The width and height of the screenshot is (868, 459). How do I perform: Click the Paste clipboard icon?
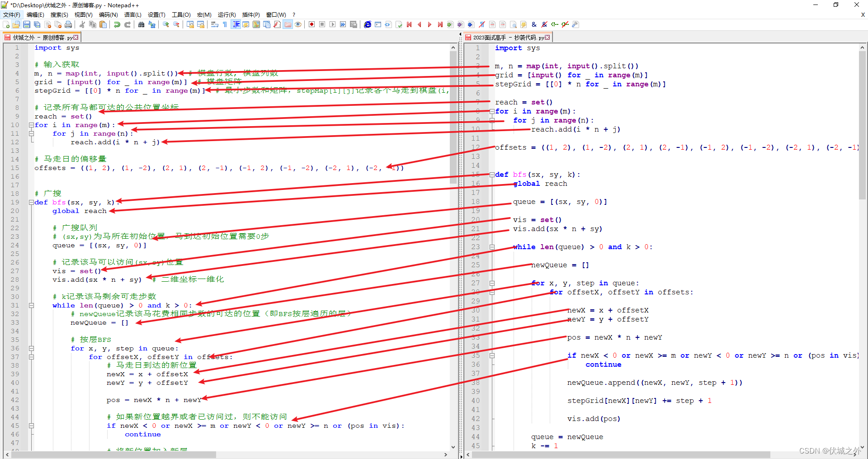click(103, 24)
